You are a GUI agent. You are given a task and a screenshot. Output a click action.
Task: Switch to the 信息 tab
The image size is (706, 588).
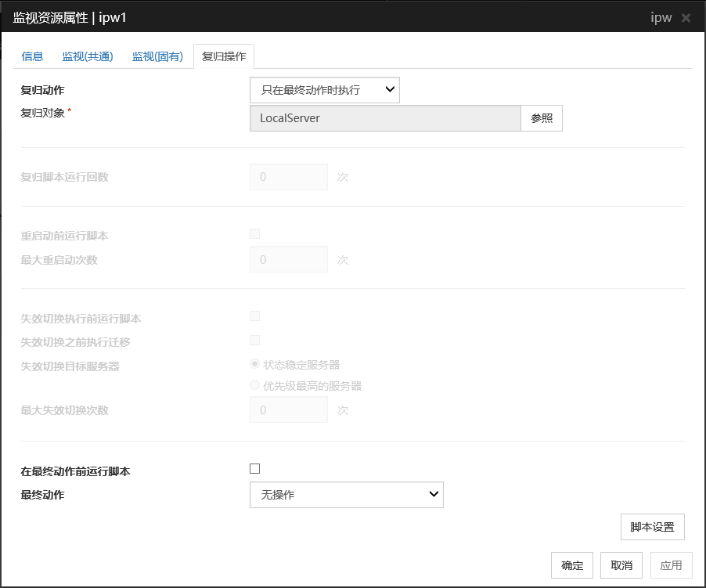(x=33, y=56)
